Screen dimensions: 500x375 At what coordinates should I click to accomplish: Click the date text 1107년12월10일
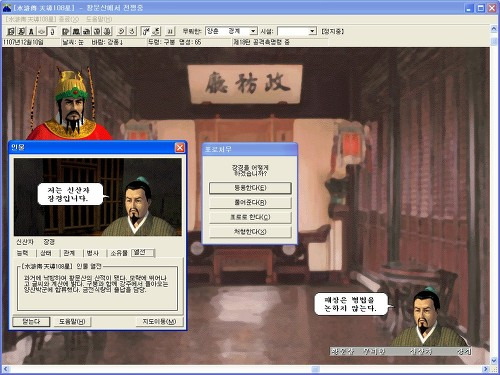pos(23,42)
